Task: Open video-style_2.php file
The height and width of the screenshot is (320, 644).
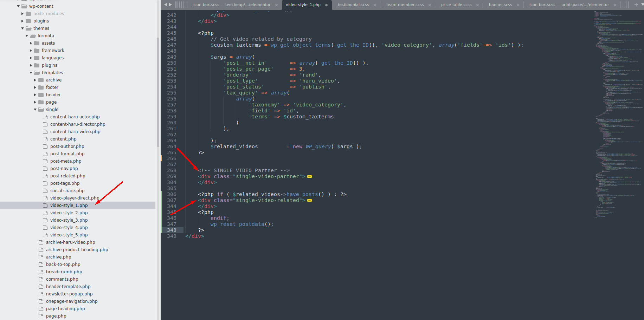Action: coord(69,213)
